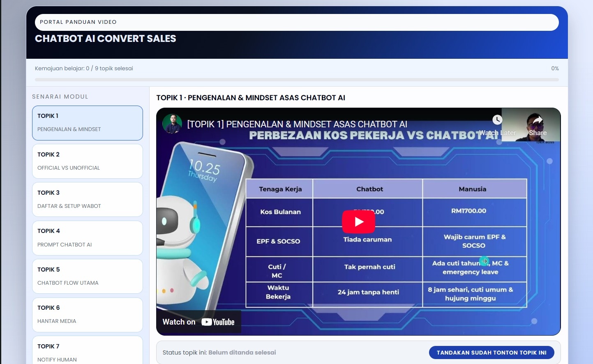This screenshot has width=593, height=364.
Task: Switch to Topik 5 Chatbot Flow Utama
Action: (88, 276)
